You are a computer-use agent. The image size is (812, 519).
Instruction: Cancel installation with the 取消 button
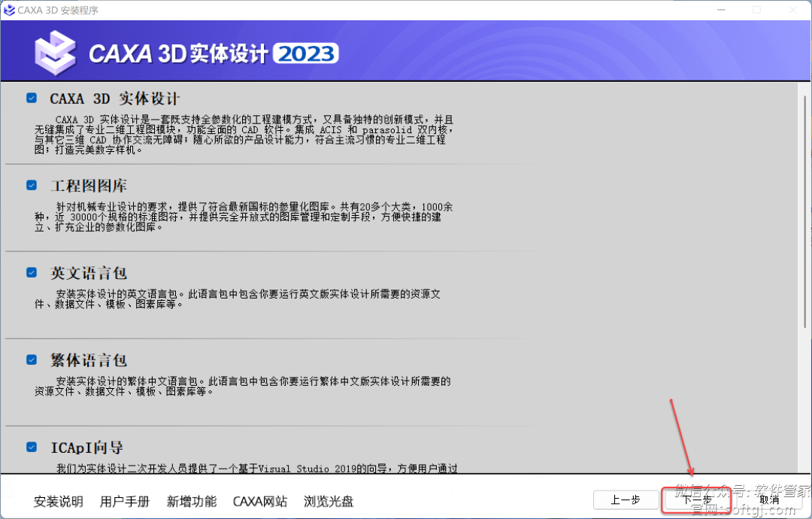click(x=768, y=499)
